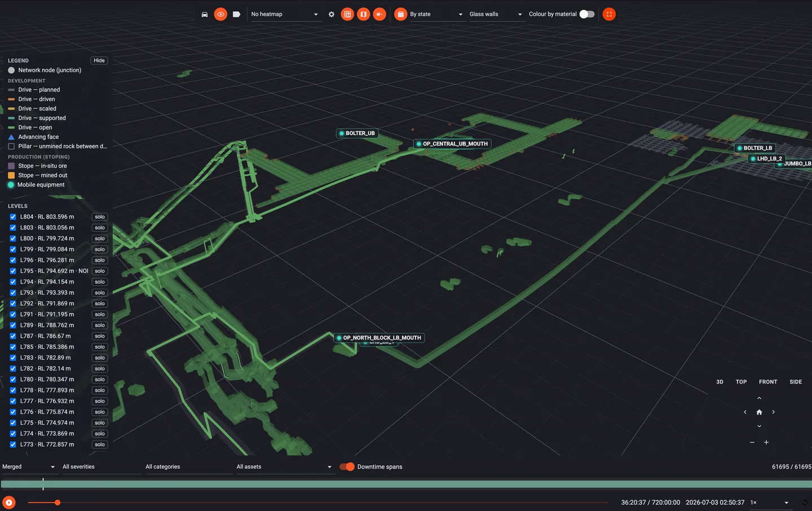
Task: Switch to the FRONT view
Action: point(768,382)
